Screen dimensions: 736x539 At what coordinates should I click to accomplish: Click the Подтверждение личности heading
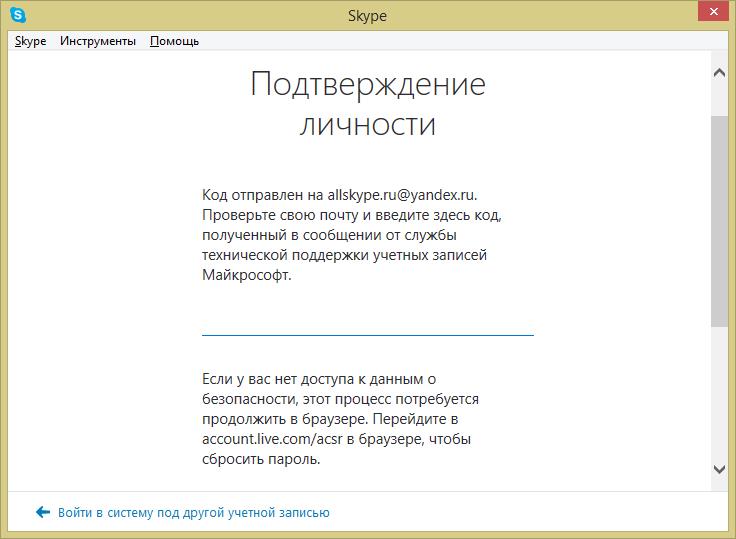click(367, 104)
